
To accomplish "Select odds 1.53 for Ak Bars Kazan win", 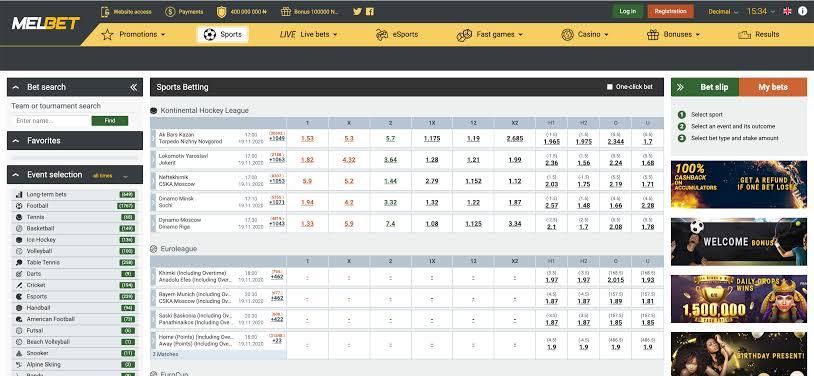I will tap(307, 139).
